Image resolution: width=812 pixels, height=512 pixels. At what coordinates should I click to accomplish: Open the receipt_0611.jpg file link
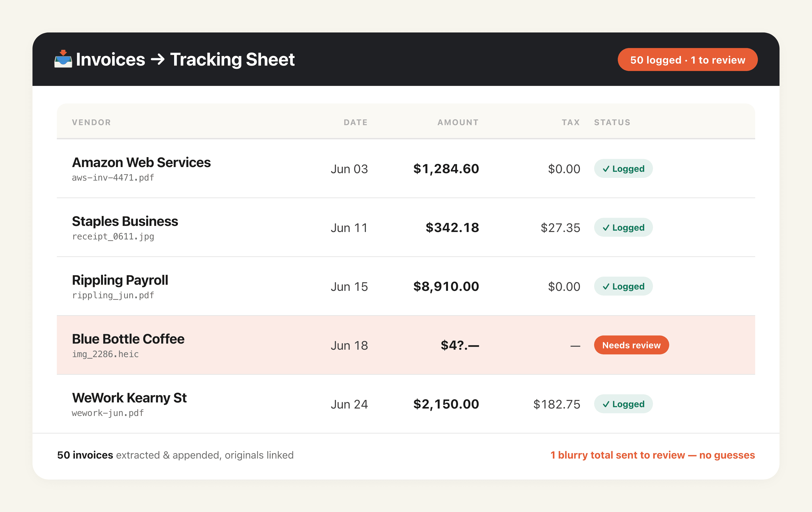[113, 237]
